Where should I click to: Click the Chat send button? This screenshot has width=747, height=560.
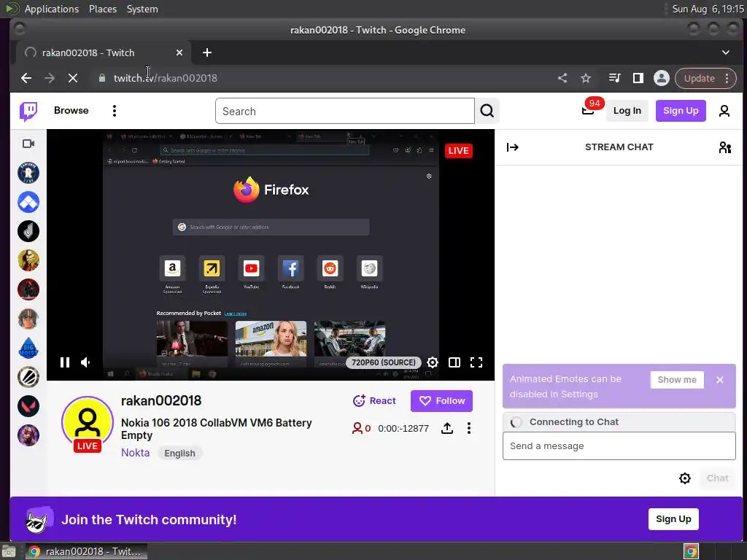[x=718, y=478]
